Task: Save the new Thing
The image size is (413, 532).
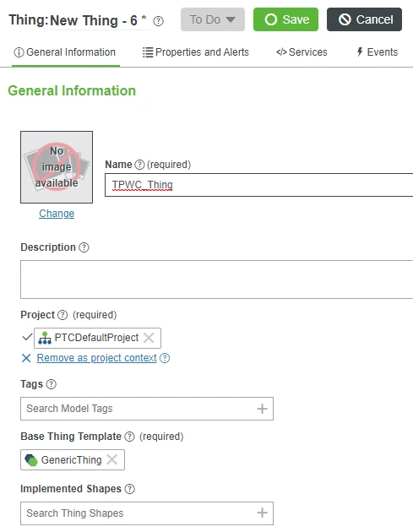Action: (x=285, y=19)
